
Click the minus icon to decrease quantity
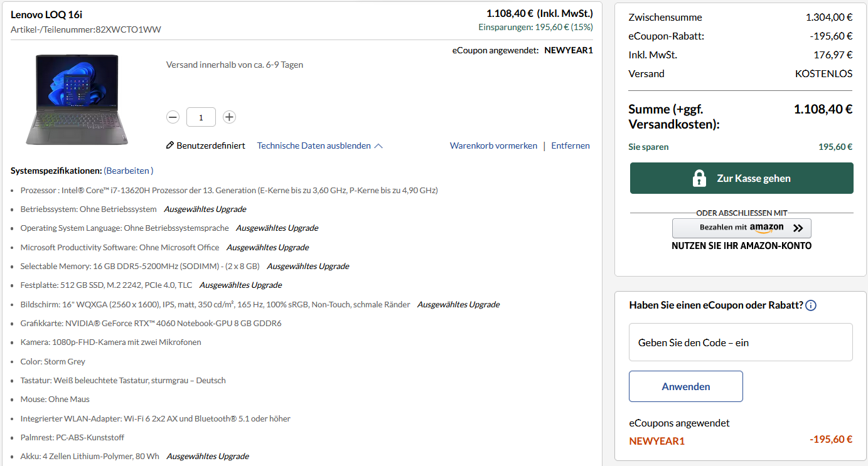coord(173,117)
